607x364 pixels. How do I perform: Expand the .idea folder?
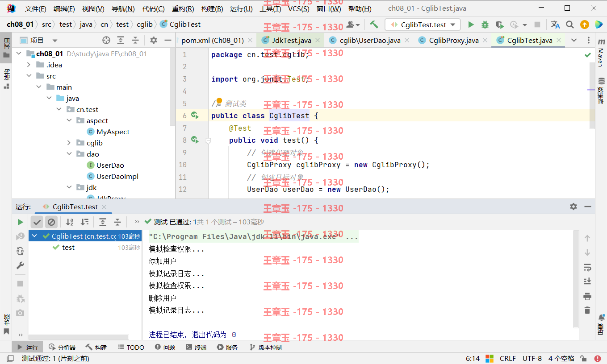pos(29,65)
